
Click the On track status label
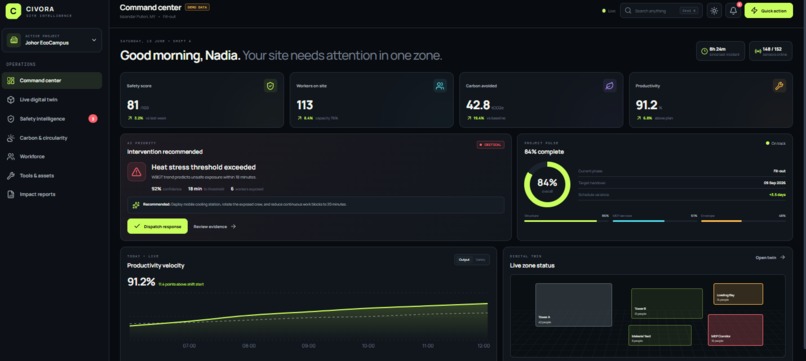tap(776, 143)
